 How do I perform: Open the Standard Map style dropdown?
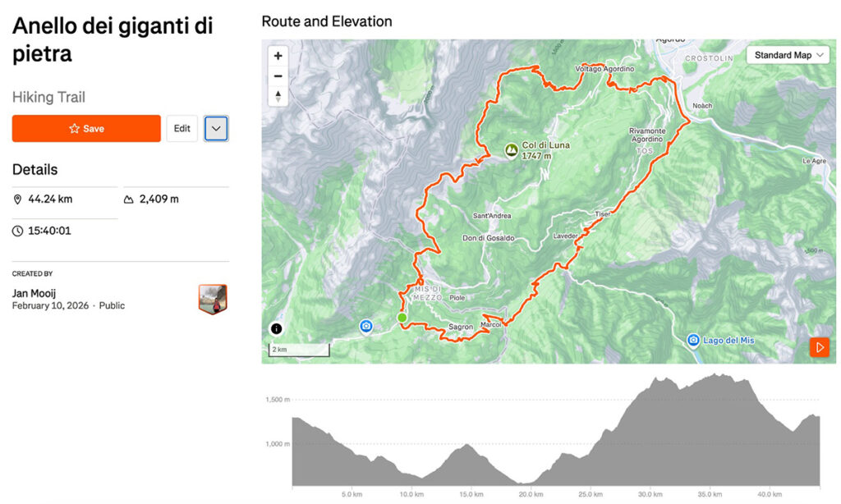(x=788, y=55)
